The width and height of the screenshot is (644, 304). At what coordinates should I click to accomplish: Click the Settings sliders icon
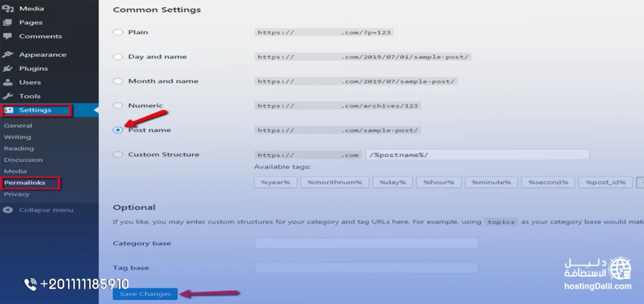point(9,111)
